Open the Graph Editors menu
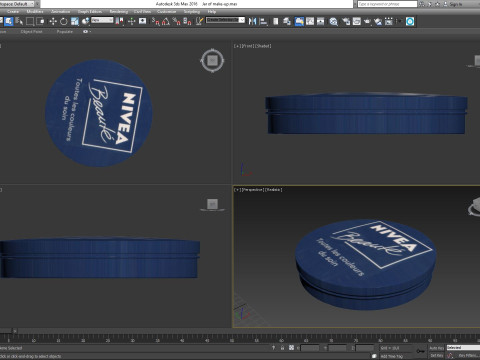Viewport: 480px width, 360px height. coord(90,11)
